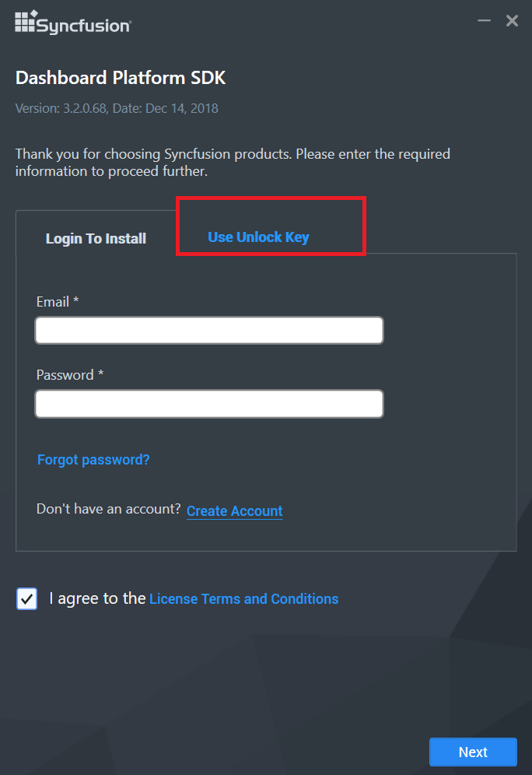Image resolution: width=532 pixels, height=775 pixels.
Task: Open the Forgot password page
Action: (93, 459)
